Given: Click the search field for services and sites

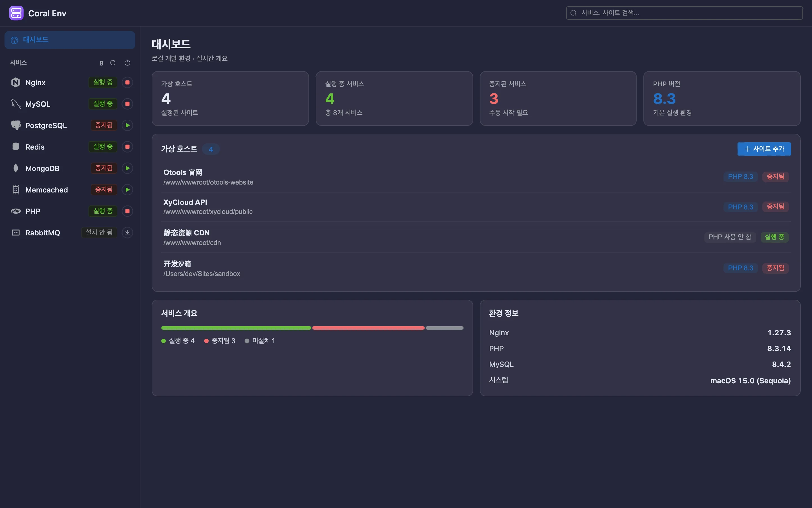Looking at the screenshot, I should click(x=684, y=13).
